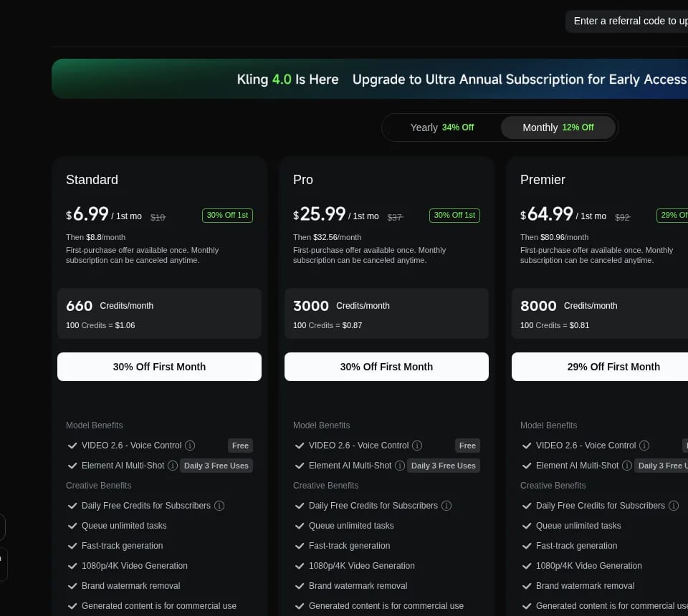Click the referral code input field
This screenshot has width=688, height=616.
(628, 21)
